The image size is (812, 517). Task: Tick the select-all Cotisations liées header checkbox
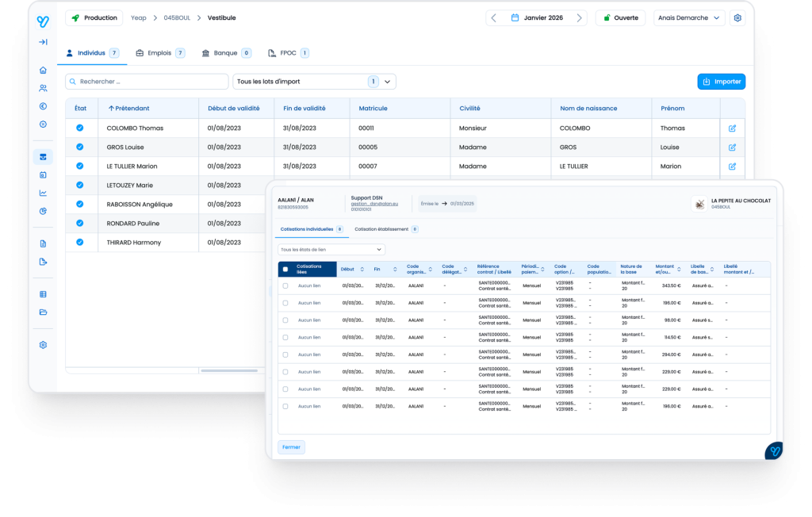(x=285, y=270)
